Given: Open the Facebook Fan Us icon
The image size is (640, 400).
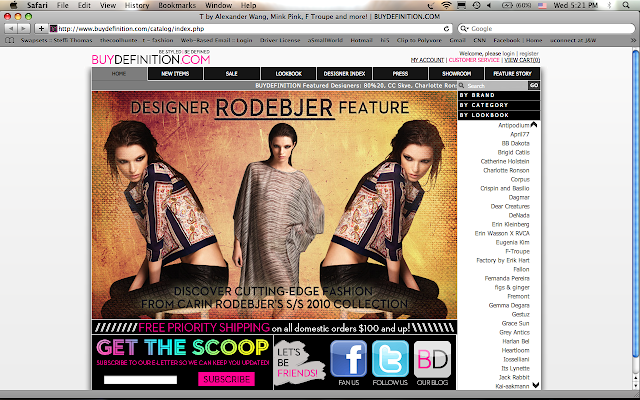Looking at the screenshot, I should pyautogui.click(x=348, y=359).
